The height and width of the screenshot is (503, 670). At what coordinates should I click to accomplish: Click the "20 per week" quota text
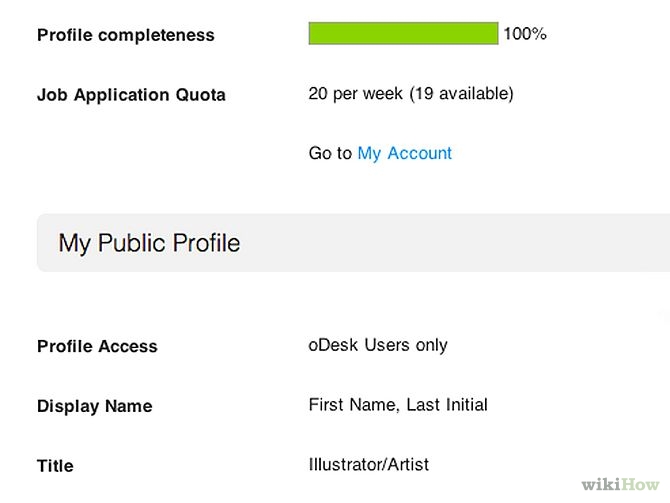coord(356,94)
